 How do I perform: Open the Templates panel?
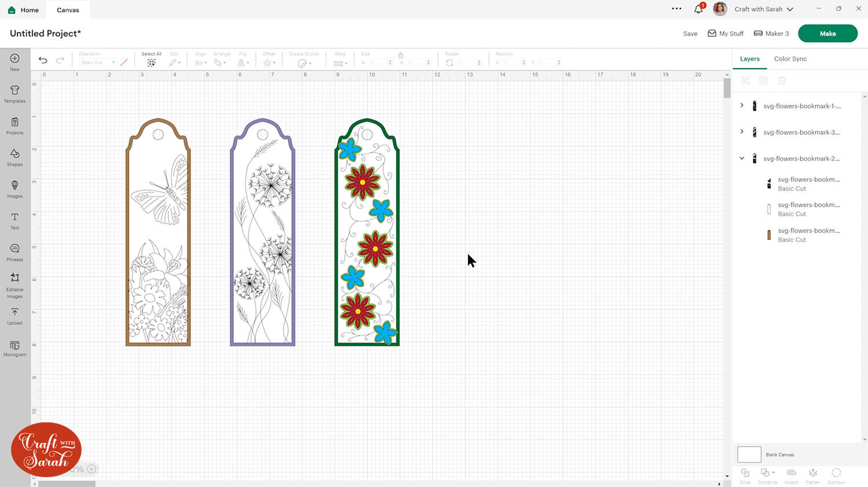point(14,90)
